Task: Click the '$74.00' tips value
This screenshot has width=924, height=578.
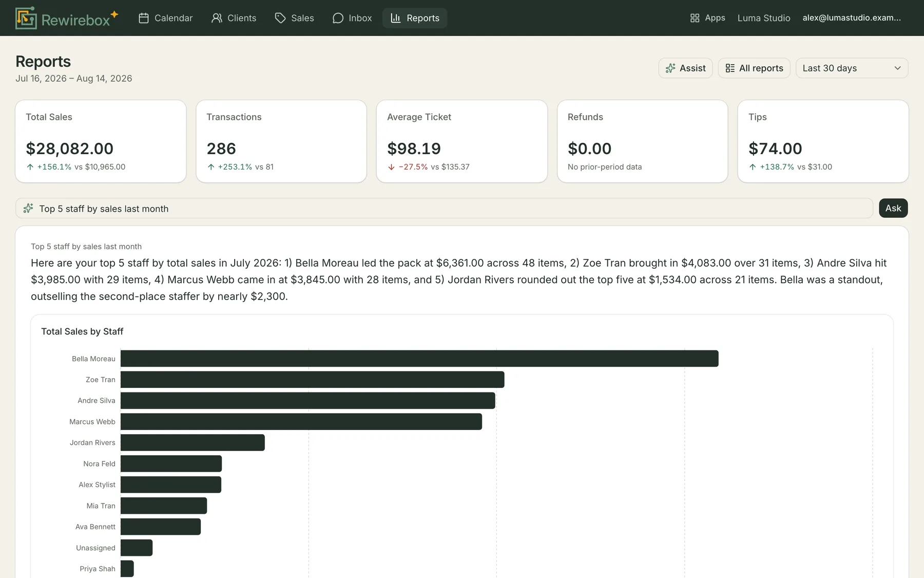Action: 775,148
